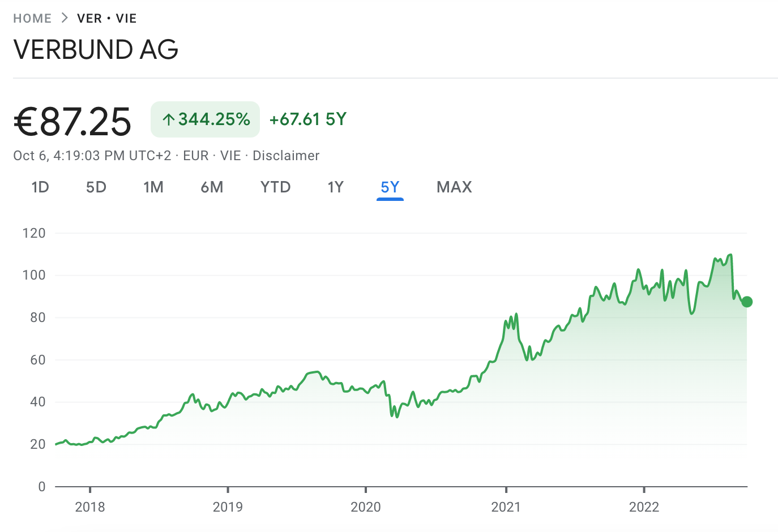Open the 6M price chart

[x=212, y=187]
